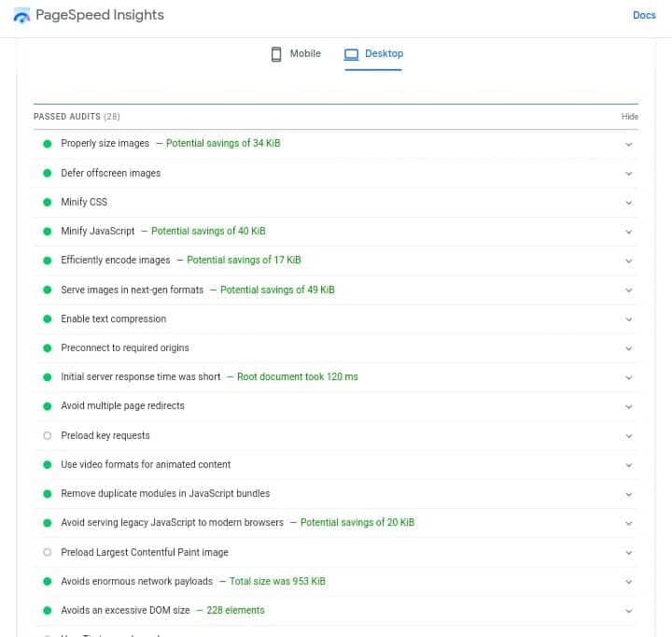This screenshot has width=672, height=637.
Task: Click green dot for Initial server response time
Action: point(48,377)
